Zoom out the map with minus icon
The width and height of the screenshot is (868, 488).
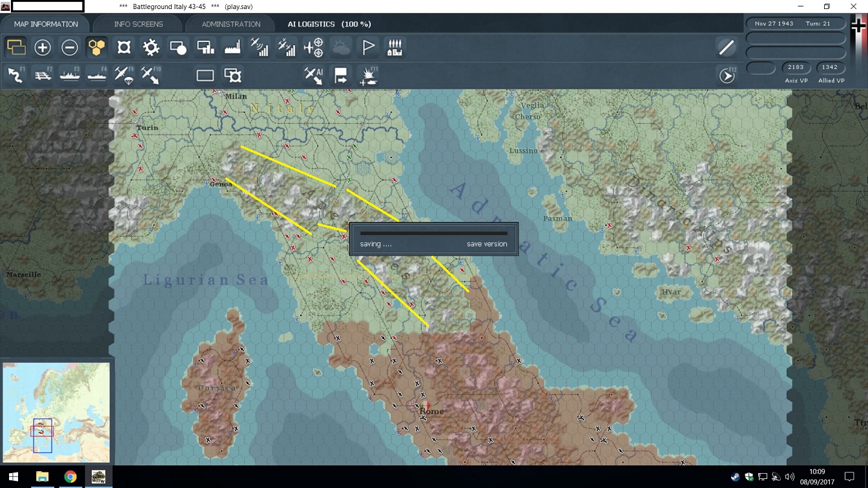pyautogui.click(x=70, y=48)
